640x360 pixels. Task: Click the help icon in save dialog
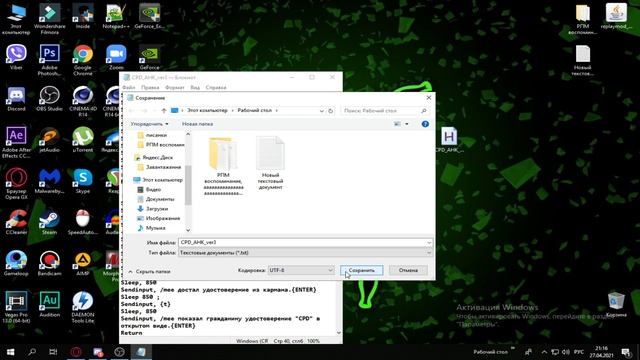[425, 124]
